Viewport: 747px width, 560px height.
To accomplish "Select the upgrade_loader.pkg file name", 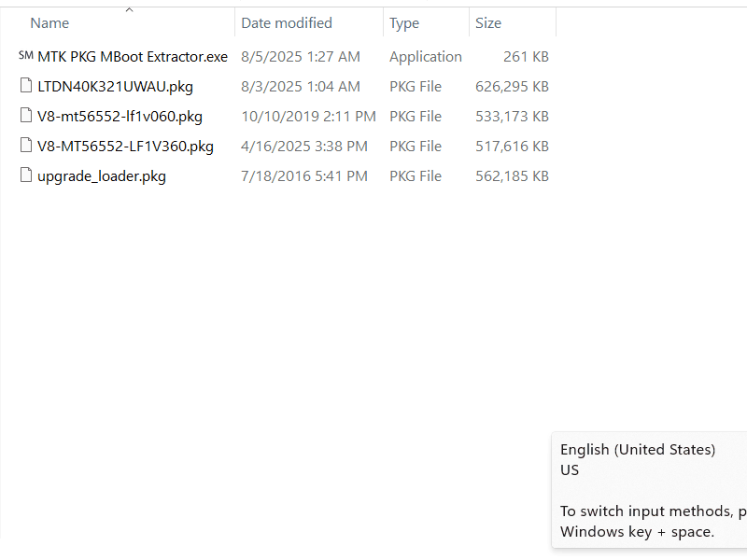I will [102, 176].
